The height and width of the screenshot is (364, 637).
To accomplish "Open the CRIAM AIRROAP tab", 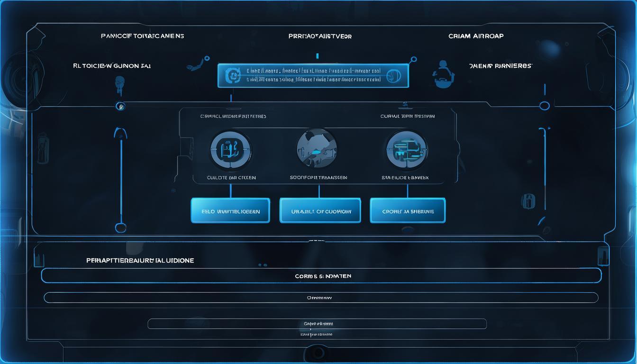I will pos(476,36).
